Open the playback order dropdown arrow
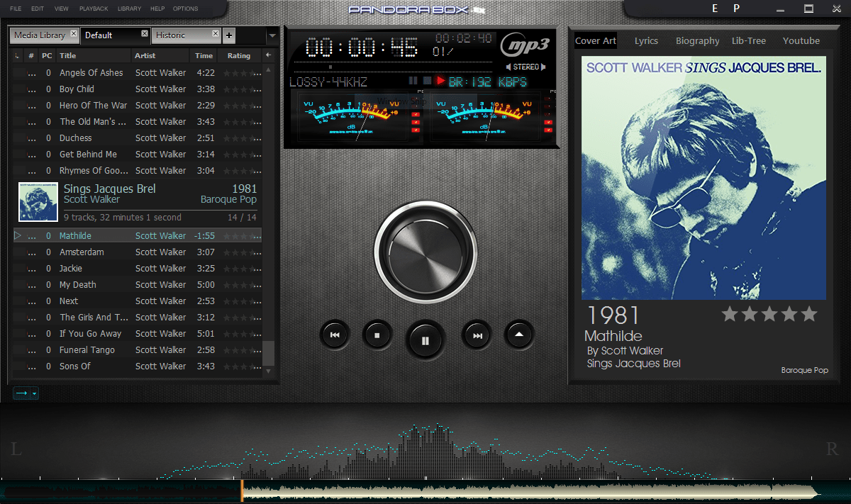The width and height of the screenshot is (851, 504). pos(34,393)
